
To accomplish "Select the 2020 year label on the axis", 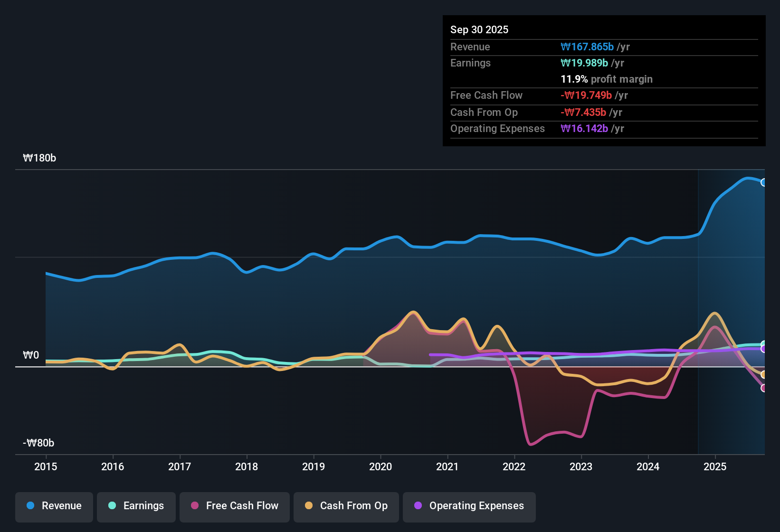I will [x=380, y=467].
